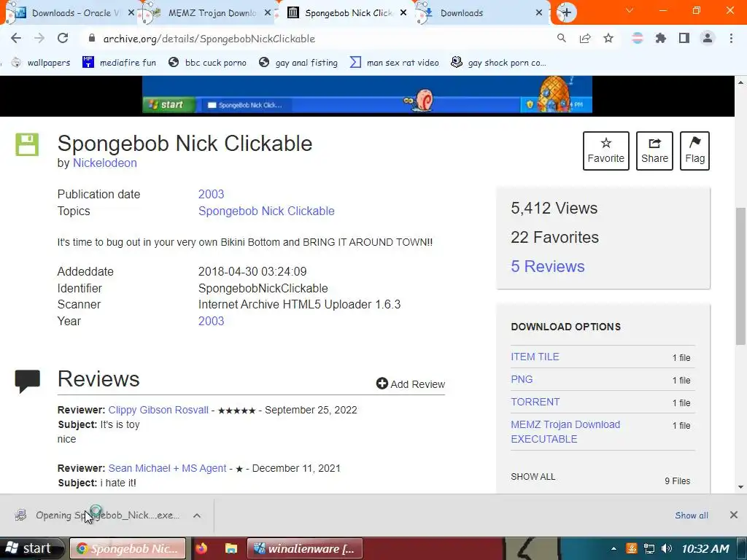This screenshot has width=747, height=560.
Task: Click MEMZ Trojan Download EXECUTABLE link
Action: (x=565, y=432)
